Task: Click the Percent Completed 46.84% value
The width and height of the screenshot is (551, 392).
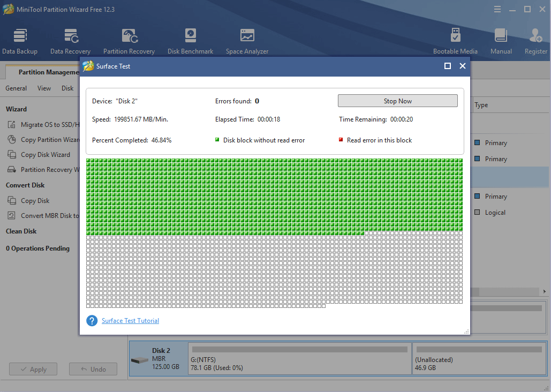Action: point(162,140)
